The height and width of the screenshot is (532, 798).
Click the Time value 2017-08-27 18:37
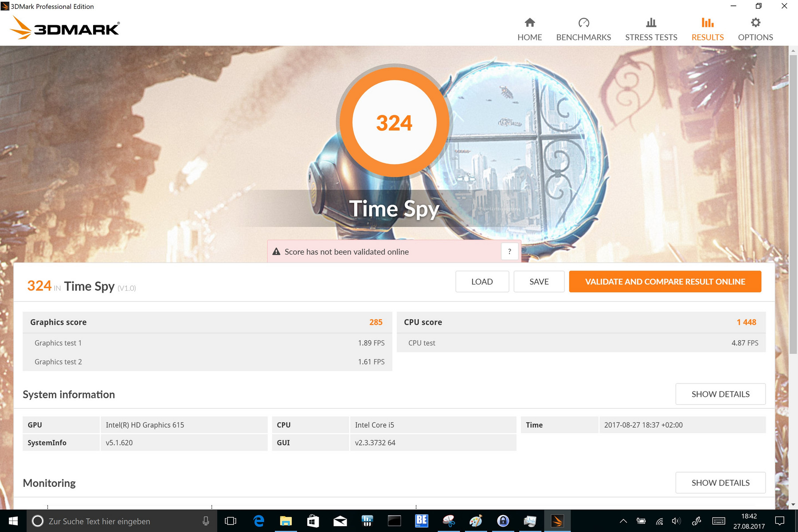tap(643, 425)
